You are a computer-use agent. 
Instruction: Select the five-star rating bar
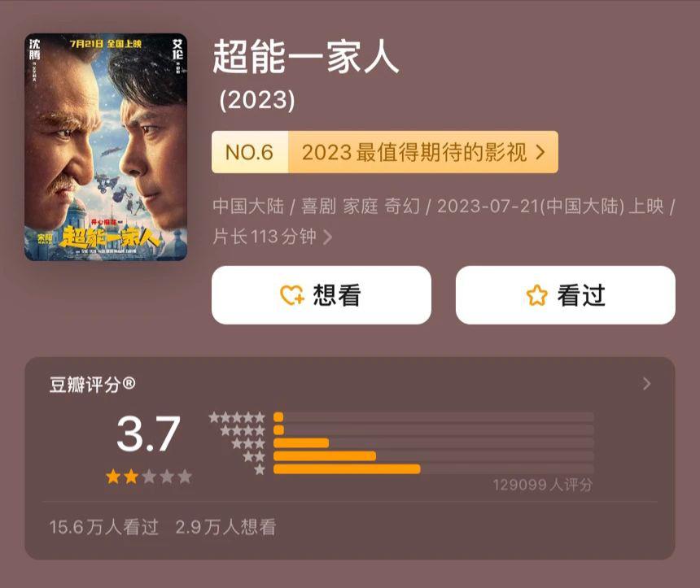click(x=434, y=417)
